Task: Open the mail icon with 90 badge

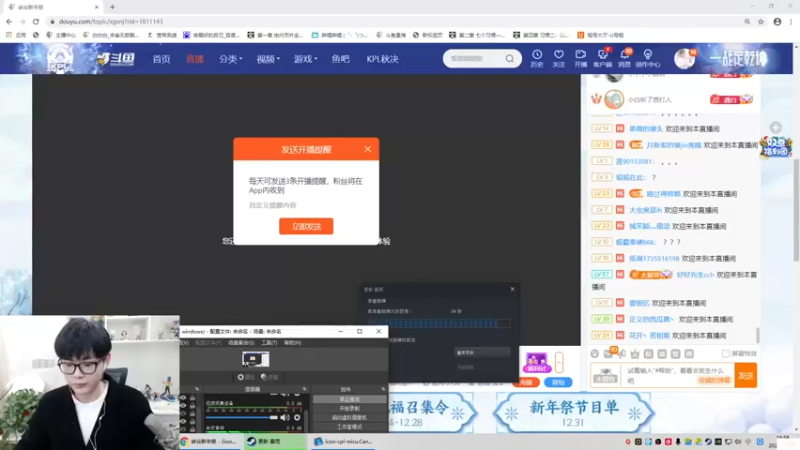Action: point(608,353)
